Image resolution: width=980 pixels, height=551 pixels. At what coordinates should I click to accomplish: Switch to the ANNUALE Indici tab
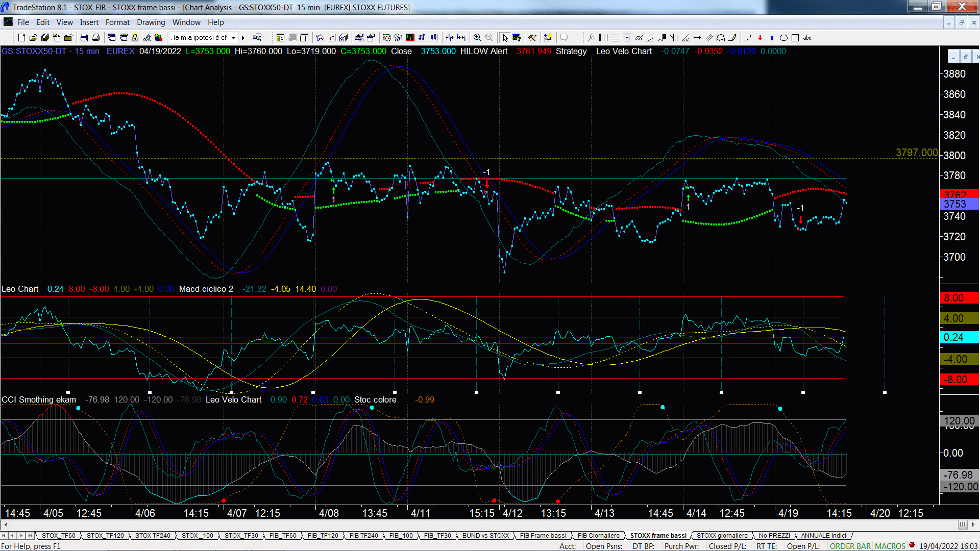pos(823,535)
